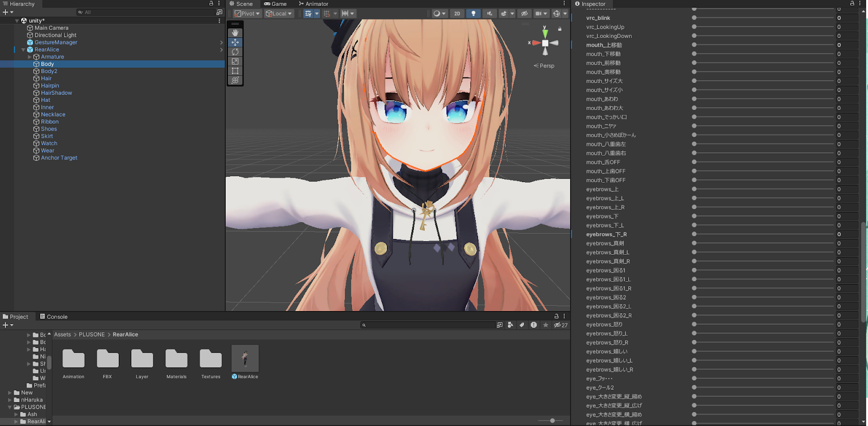
Task: Select the combined Transform tool
Action: [235, 80]
